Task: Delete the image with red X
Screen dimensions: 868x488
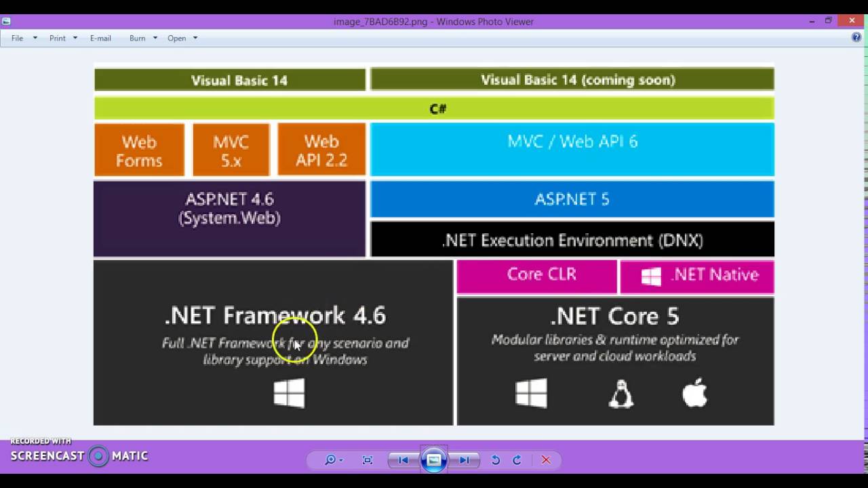Action: pos(546,460)
